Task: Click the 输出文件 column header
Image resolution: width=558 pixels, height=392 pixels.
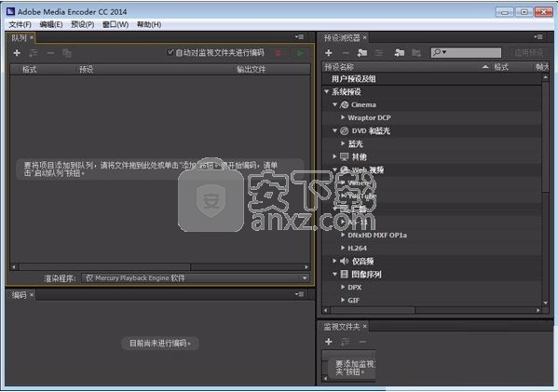Action: click(x=252, y=69)
